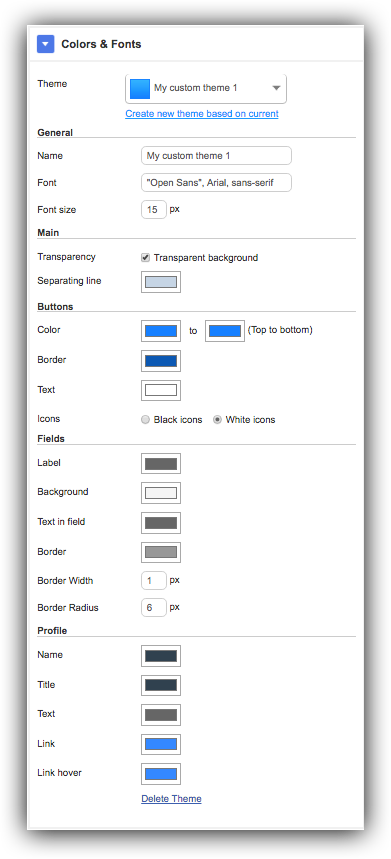
Task: Select the White icons radio button
Action: pos(217,420)
